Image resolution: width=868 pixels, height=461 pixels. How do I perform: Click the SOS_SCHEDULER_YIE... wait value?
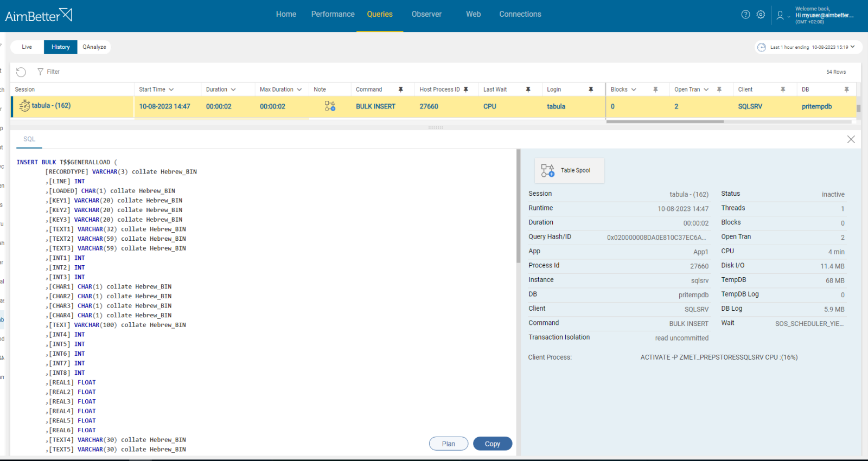tap(809, 324)
